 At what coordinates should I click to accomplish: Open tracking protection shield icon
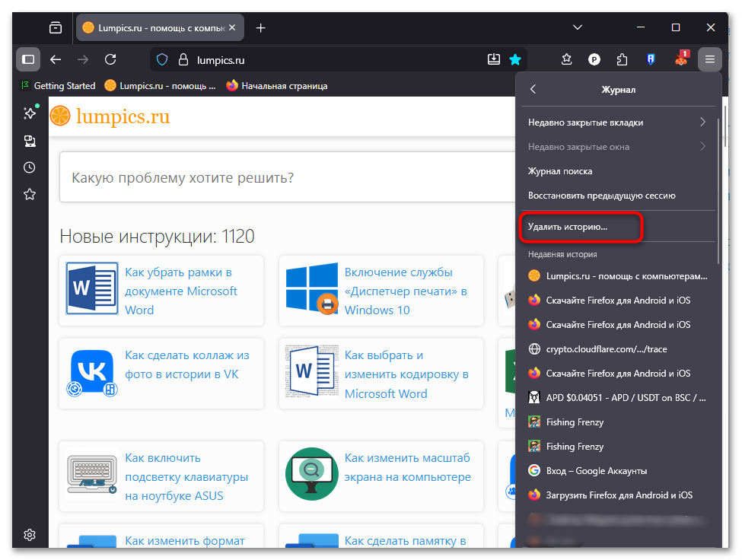(162, 59)
